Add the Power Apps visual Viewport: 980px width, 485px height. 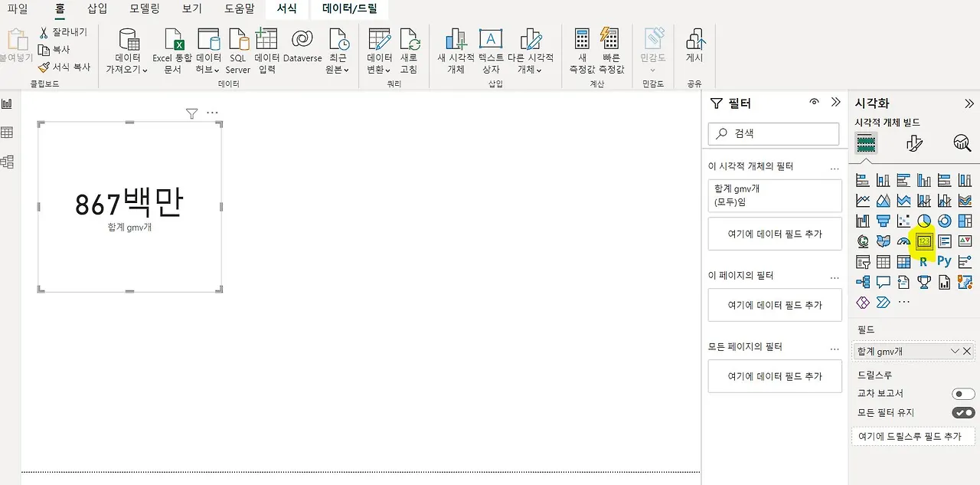[x=863, y=302]
